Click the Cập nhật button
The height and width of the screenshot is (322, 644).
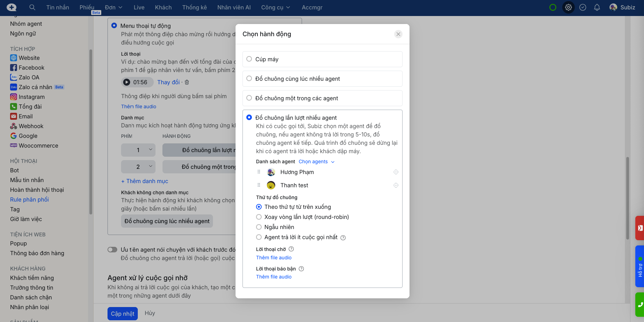tap(122, 314)
